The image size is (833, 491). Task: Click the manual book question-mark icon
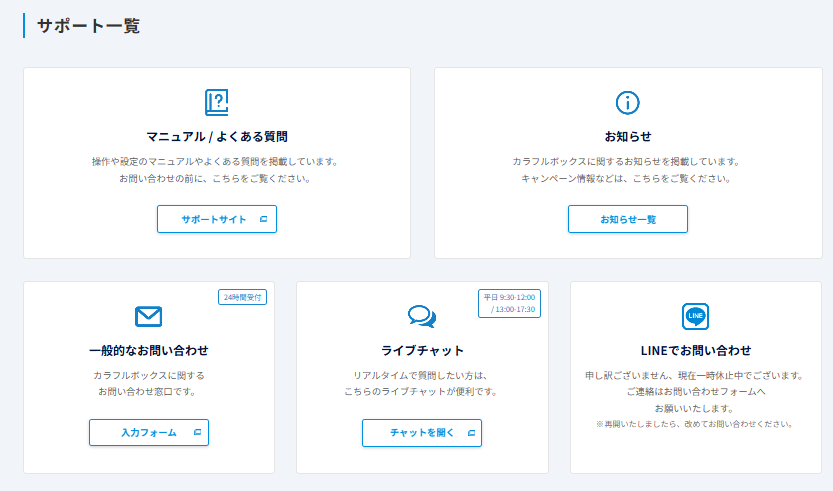pos(216,102)
